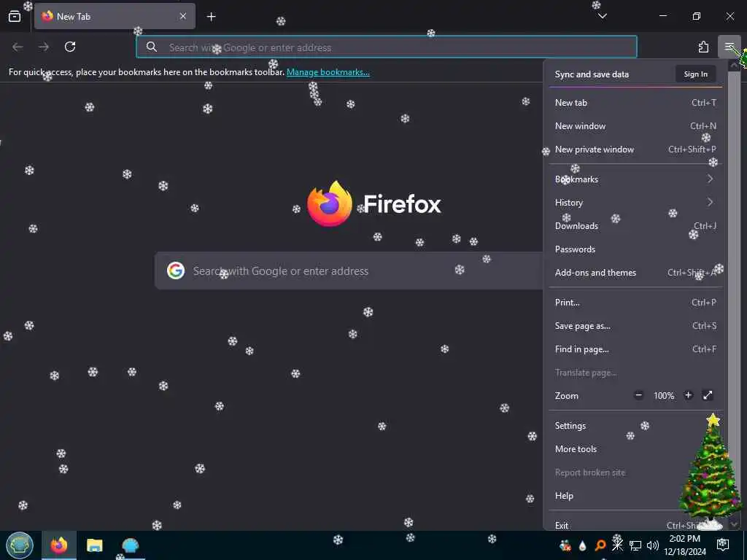Image resolution: width=747 pixels, height=560 pixels.
Task: Open the notification center icon
Action: [x=723, y=545]
